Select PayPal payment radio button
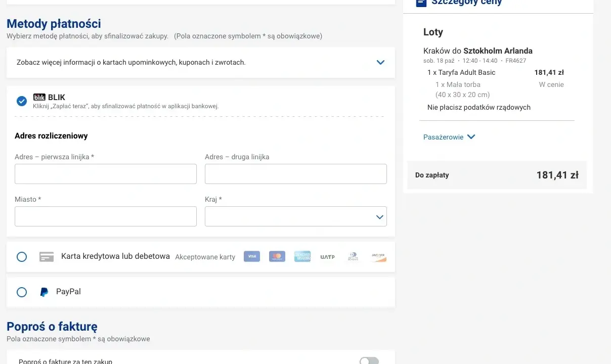Screen dimensions: 611x364 click(x=22, y=292)
